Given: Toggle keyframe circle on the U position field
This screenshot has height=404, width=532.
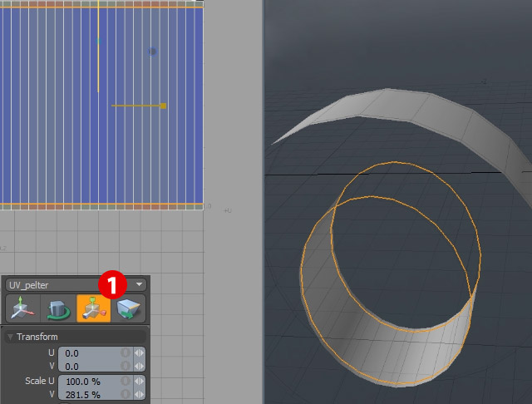Looking at the screenshot, I should (126, 353).
